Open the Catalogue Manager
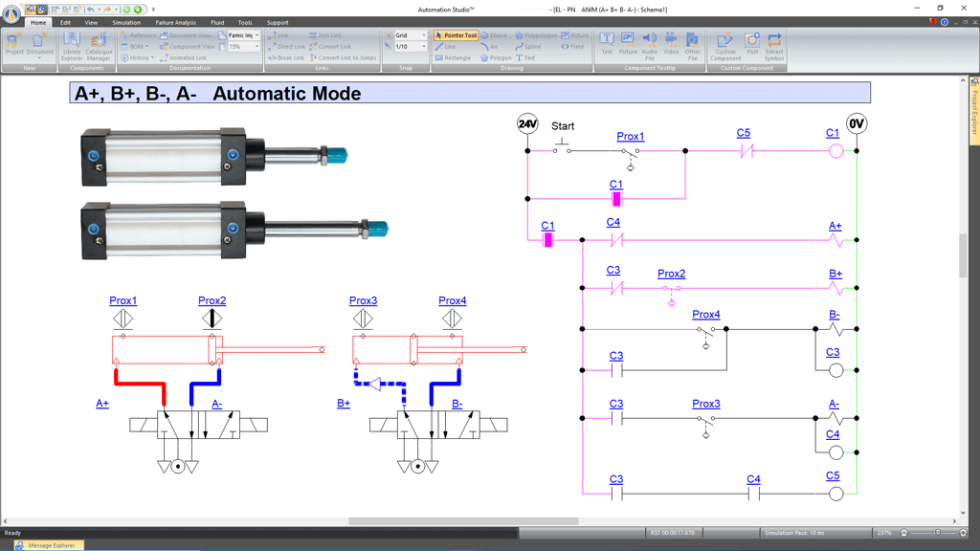Image resolution: width=980 pixels, height=551 pixels. click(99, 45)
